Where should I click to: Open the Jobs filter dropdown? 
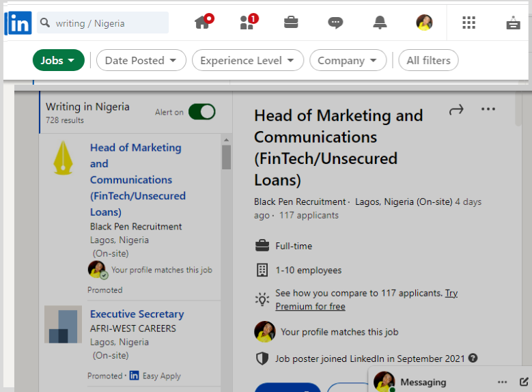pos(58,60)
